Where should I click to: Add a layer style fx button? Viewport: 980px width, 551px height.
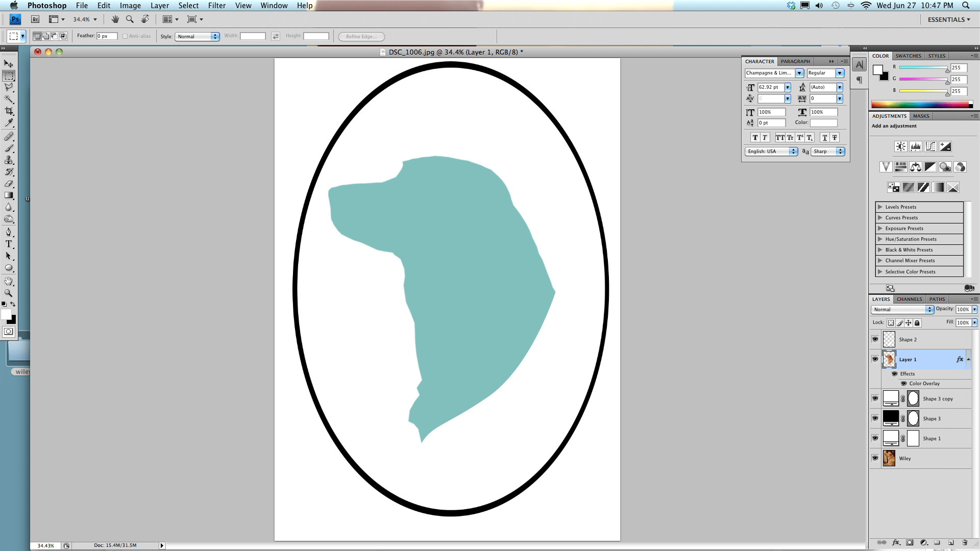tap(896, 543)
